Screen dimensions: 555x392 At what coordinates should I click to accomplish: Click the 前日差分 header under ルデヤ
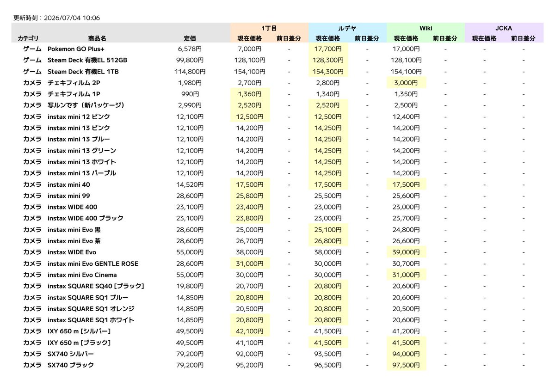pyautogui.click(x=367, y=38)
